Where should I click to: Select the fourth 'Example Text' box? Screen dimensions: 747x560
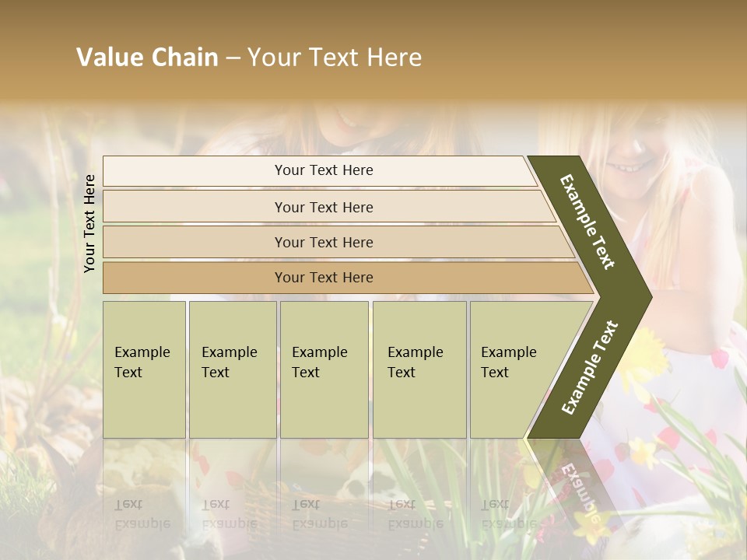(419, 369)
